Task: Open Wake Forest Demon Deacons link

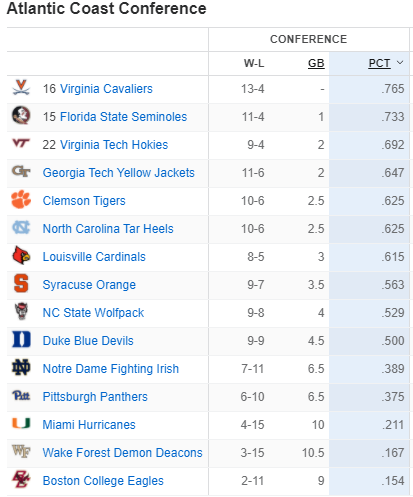Action: [122, 453]
